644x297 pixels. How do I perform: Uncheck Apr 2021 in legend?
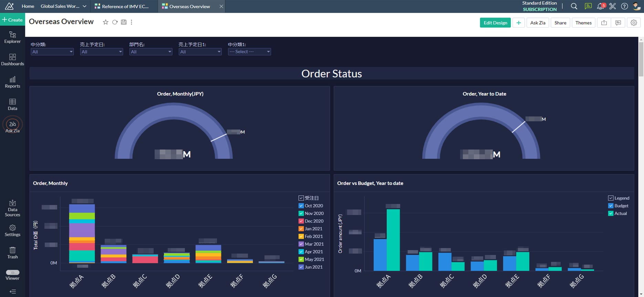(x=301, y=252)
